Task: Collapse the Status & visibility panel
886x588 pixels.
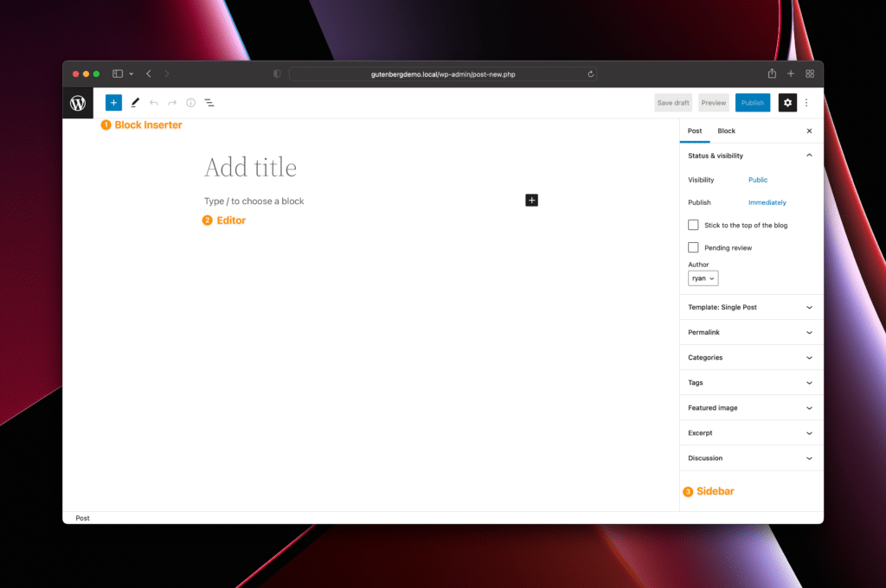Action: coord(750,156)
